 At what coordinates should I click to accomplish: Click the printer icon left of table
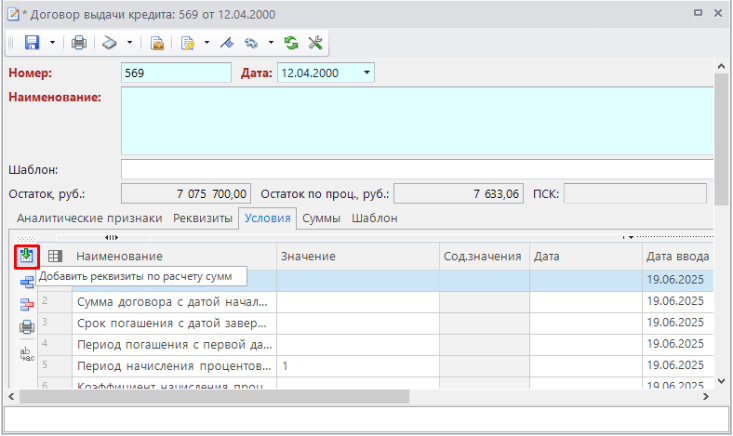[26, 326]
